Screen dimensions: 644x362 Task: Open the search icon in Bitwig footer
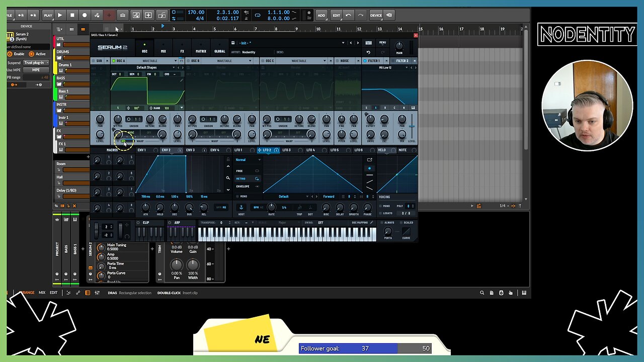coord(482,293)
